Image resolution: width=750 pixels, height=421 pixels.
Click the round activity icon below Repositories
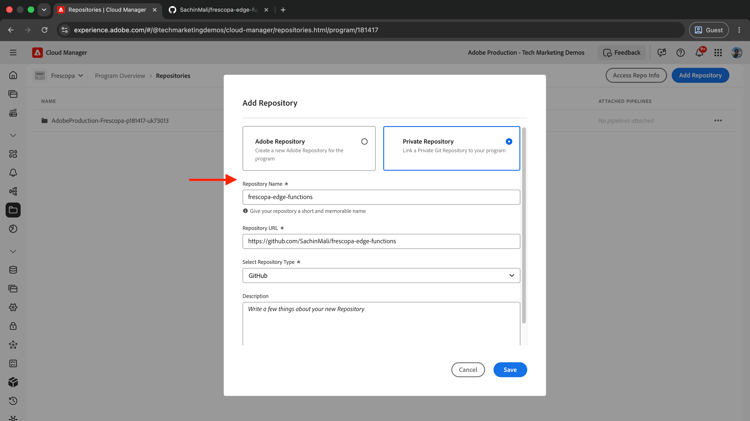pos(13,229)
